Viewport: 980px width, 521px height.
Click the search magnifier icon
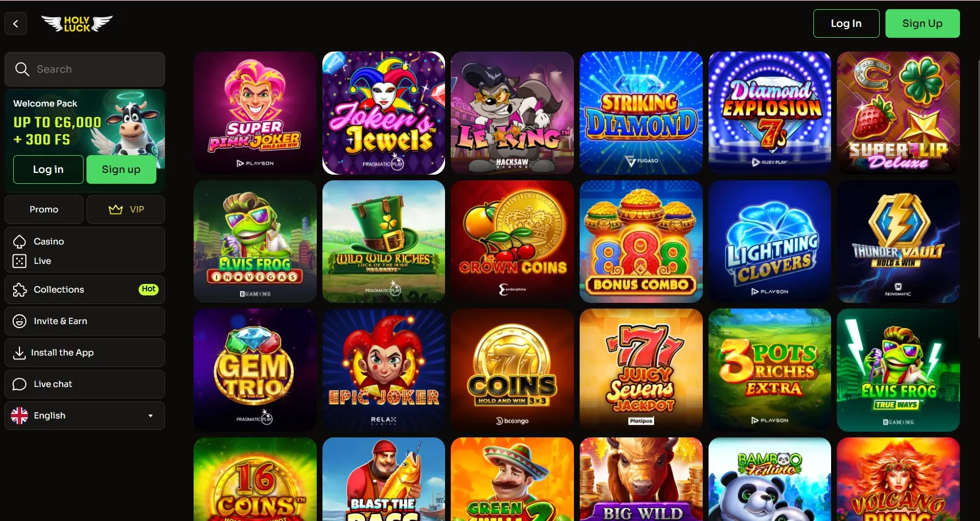22,69
